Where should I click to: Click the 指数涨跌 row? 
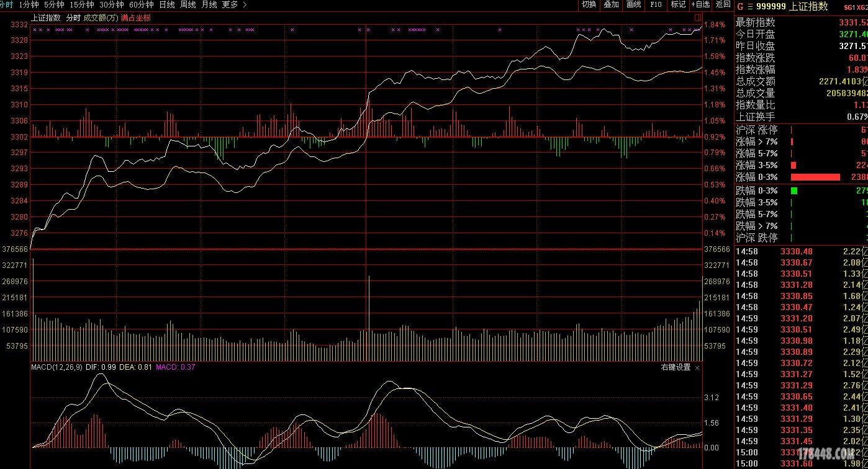pos(802,58)
